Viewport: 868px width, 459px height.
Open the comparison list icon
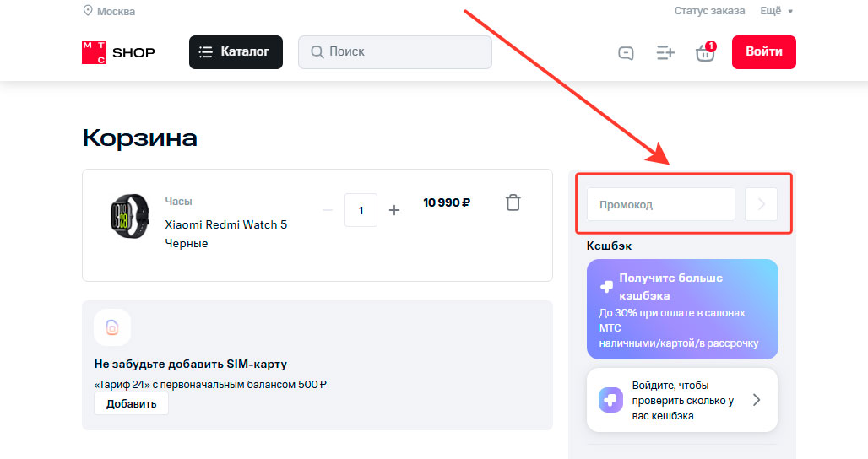[x=665, y=52]
